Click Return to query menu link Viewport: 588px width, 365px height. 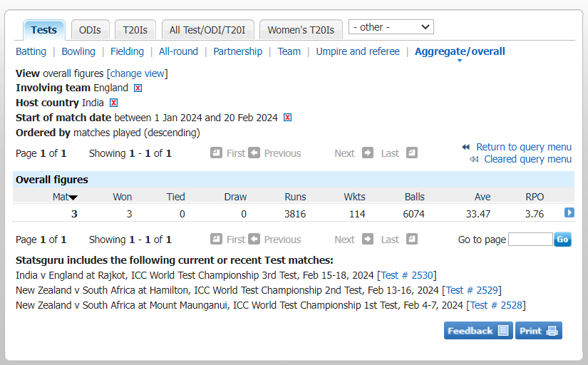[524, 147]
